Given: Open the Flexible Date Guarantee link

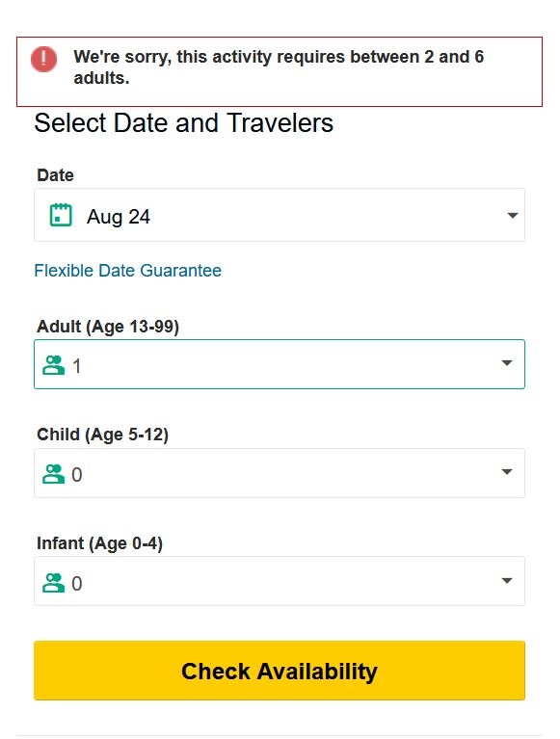Looking at the screenshot, I should 128,271.
